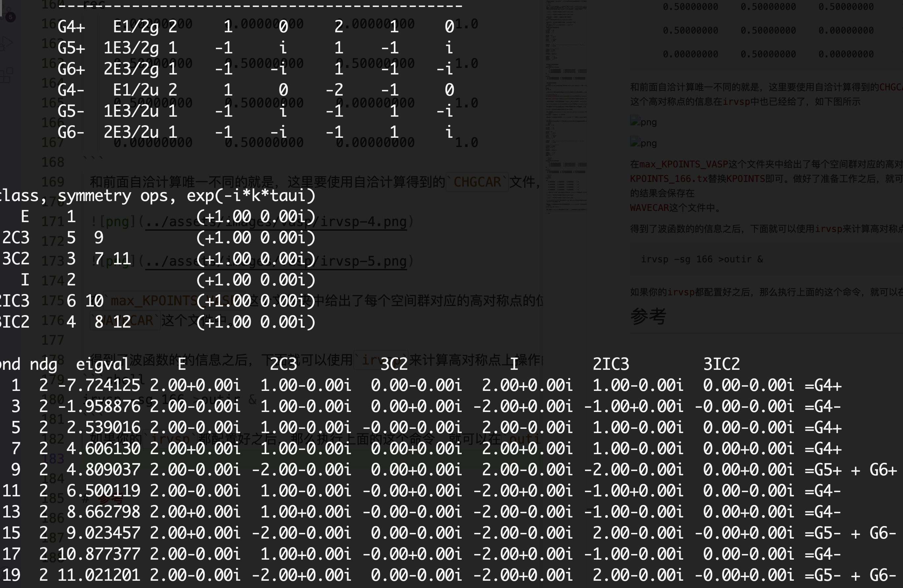Click '=G5- + G6-' on the 9.023457 row
This screenshot has height=588, width=903.
point(851,533)
